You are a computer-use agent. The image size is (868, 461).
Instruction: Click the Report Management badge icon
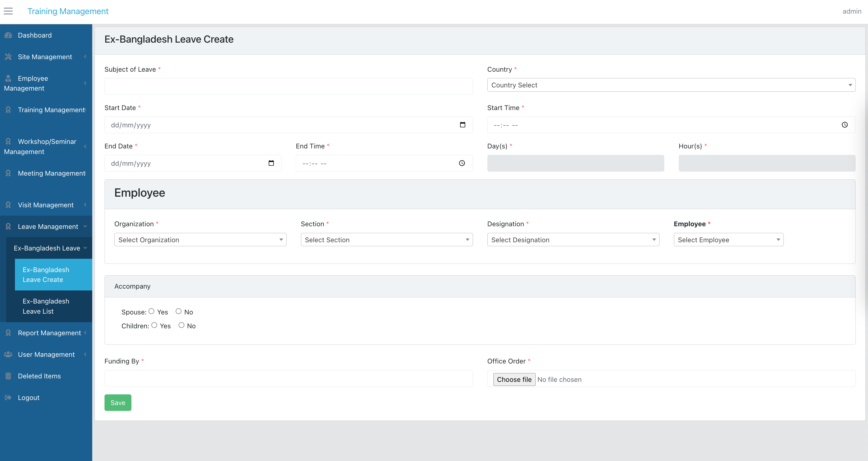[x=8, y=333]
